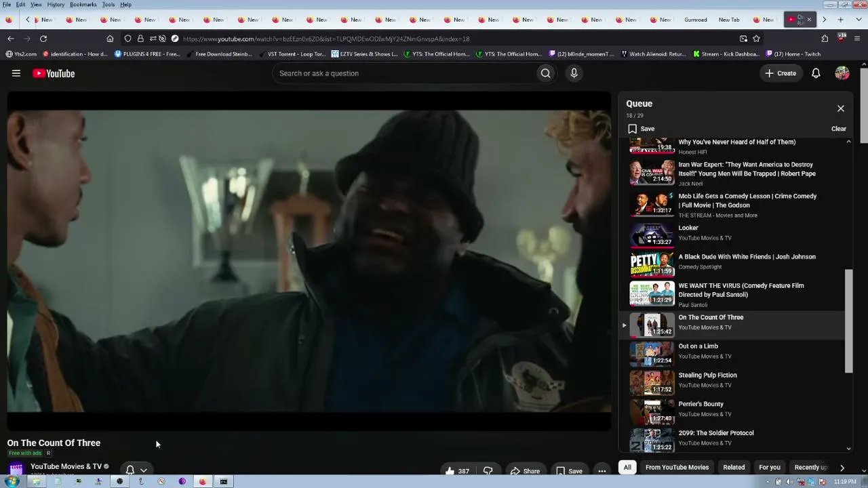Open the View menu
The image size is (868, 488).
click(36, 5)
